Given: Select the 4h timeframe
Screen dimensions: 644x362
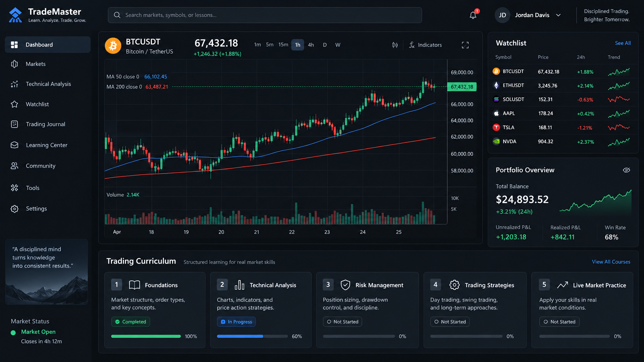Looking at the screenshot, I should pyautogui.click(x=311, y=45).
